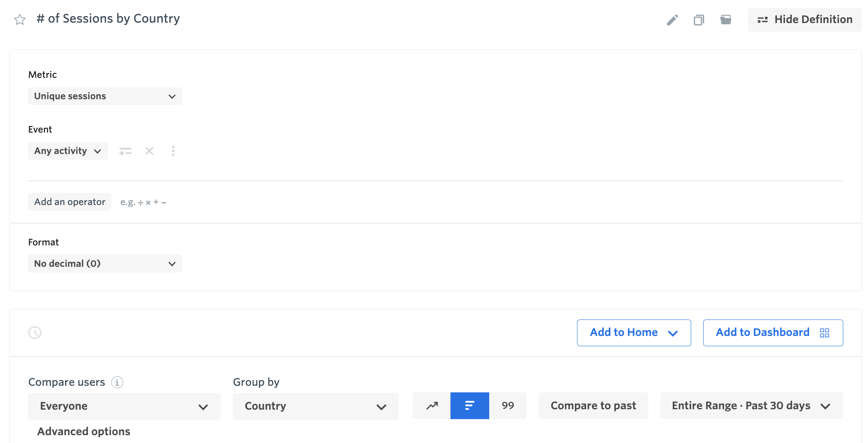Click the clock icon near Add to Home
Image resolution: width=868 pixels, height=443 pixels.
[x=35, y=333]
